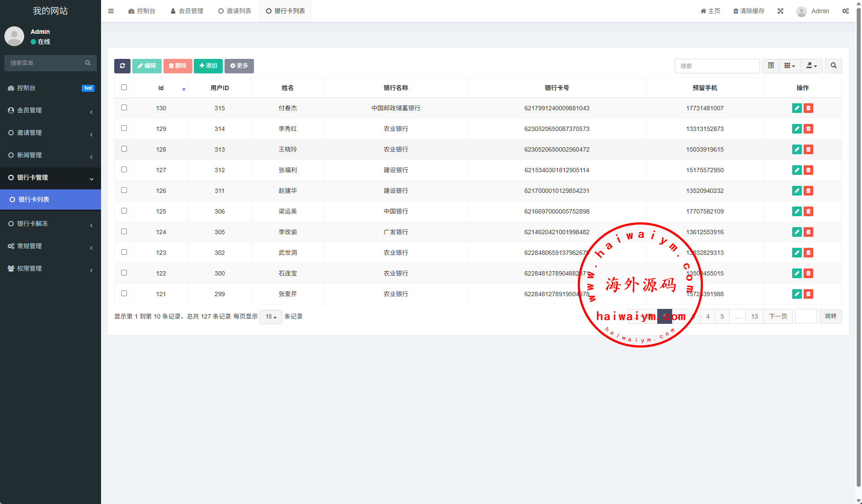This screenshot has height=504, width=862.
Task: Click the 下一页 pagination button
Action: (778, 316)
